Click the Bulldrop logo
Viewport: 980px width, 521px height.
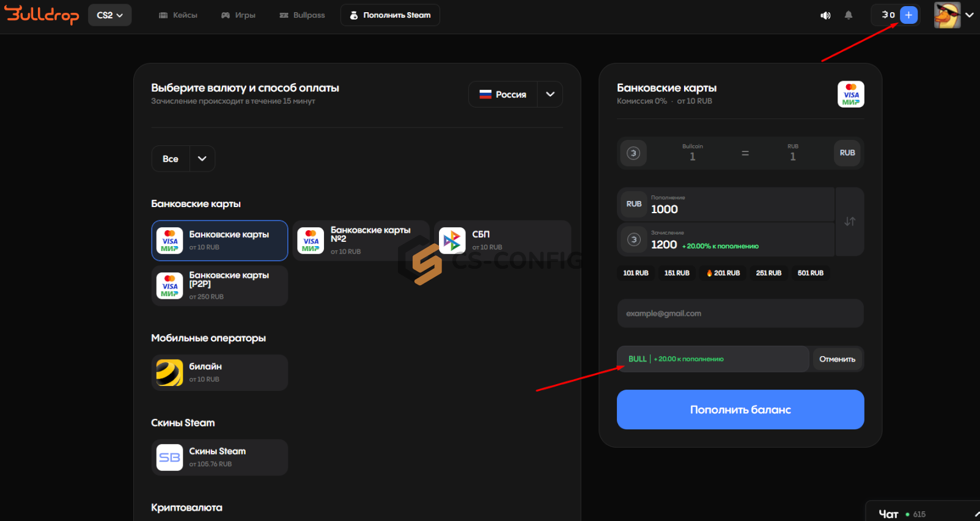click(x=42, y=15)
